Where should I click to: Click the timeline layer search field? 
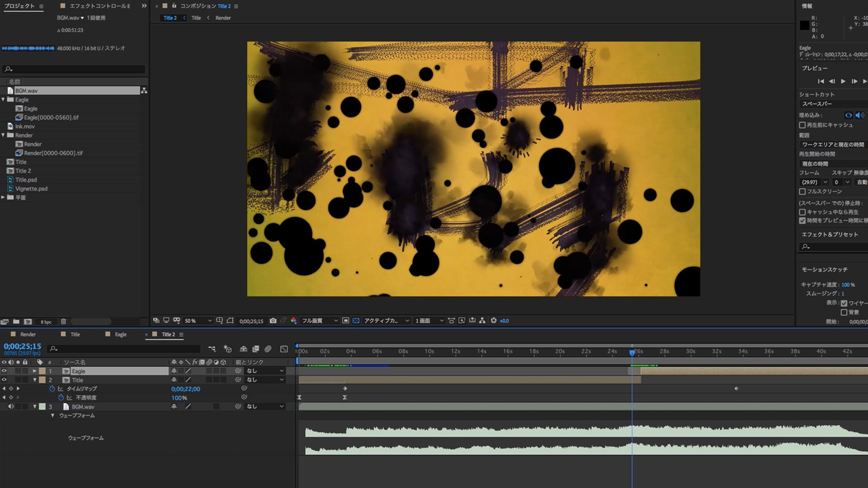[124, 349]
